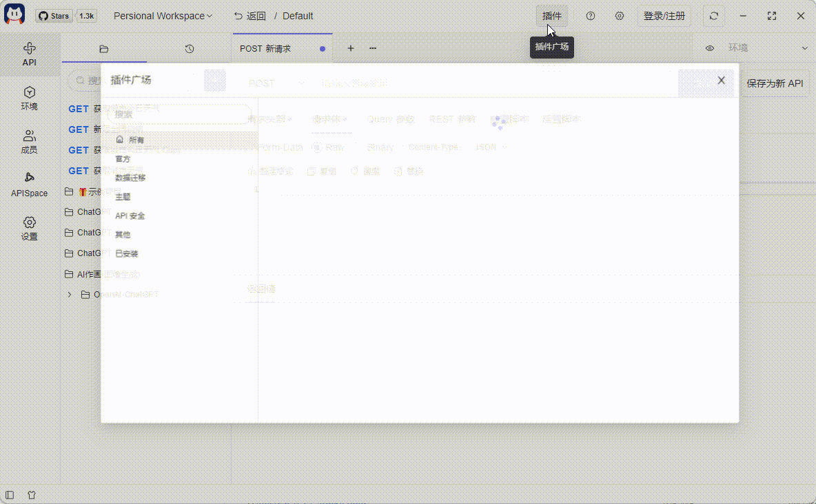Toggle the sidebar panel icon in the bottom bar

[x=10, y=495]
